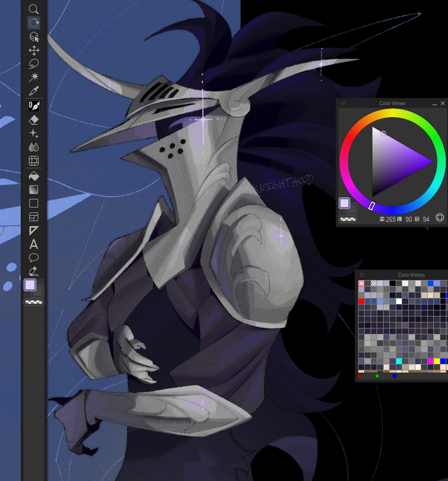The width and height of the screenshot is (448, 481).
Task: Toggle transparent color in the toolbar
Action: point(34,302)
